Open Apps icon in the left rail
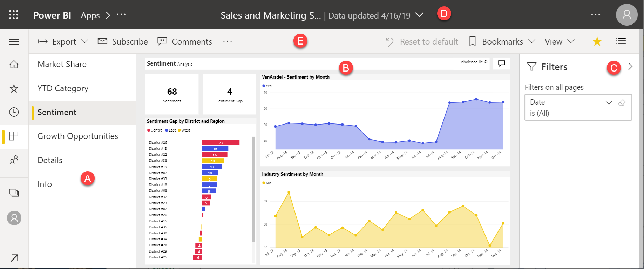 pos(14,136)
